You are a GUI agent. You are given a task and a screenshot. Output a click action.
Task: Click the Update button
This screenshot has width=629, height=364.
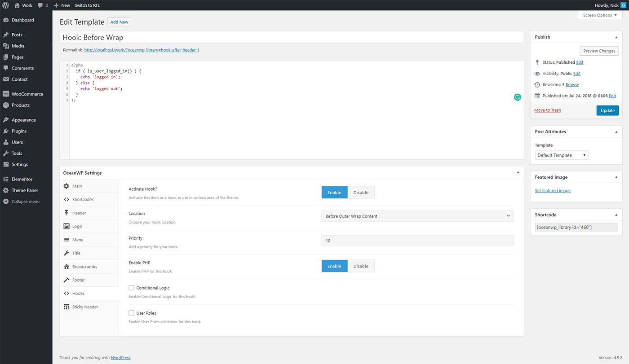point(607,110)
